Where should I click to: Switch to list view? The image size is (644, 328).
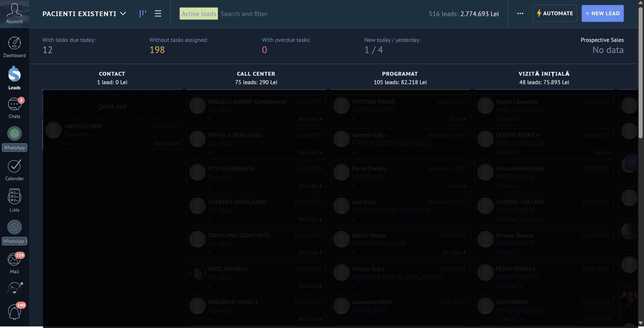point(158,13)
